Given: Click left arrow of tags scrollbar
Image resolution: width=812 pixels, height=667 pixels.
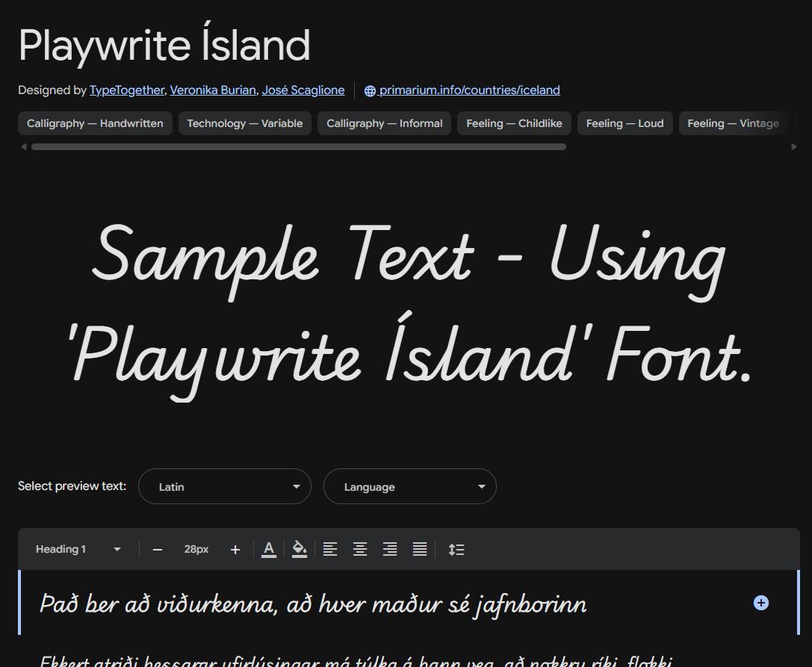Looking at the screenshot, I should click(23, 147).
